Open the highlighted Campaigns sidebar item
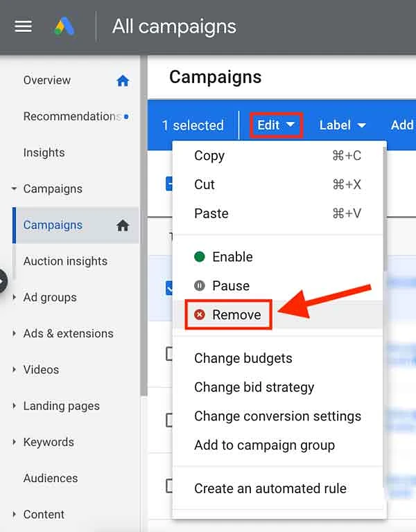 coord(76,225)
